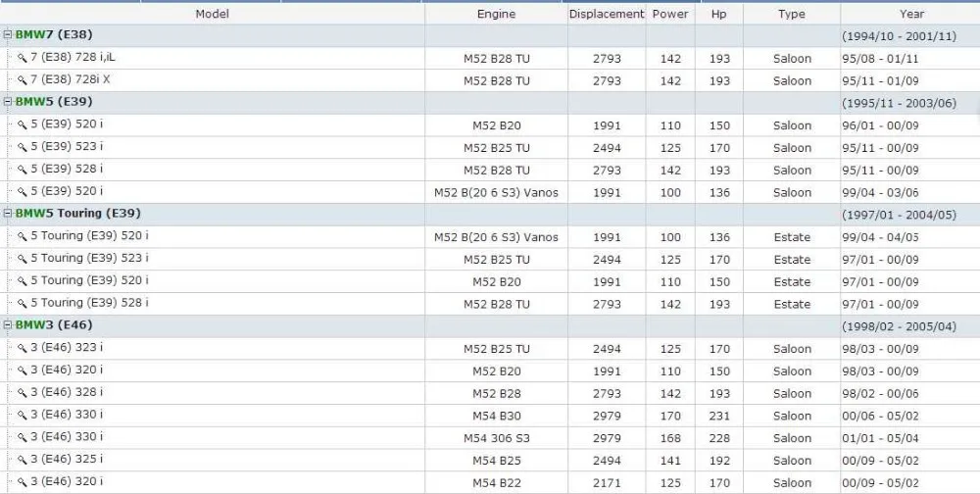Click engine cell M54 B22
The width and height of the screenshot is (980, 494).
tap(496, 483)
